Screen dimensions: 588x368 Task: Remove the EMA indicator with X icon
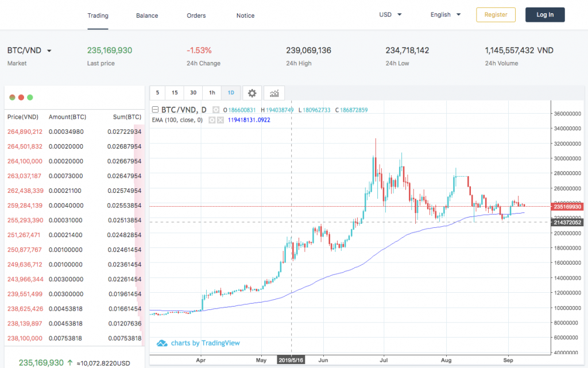(219, 120)
